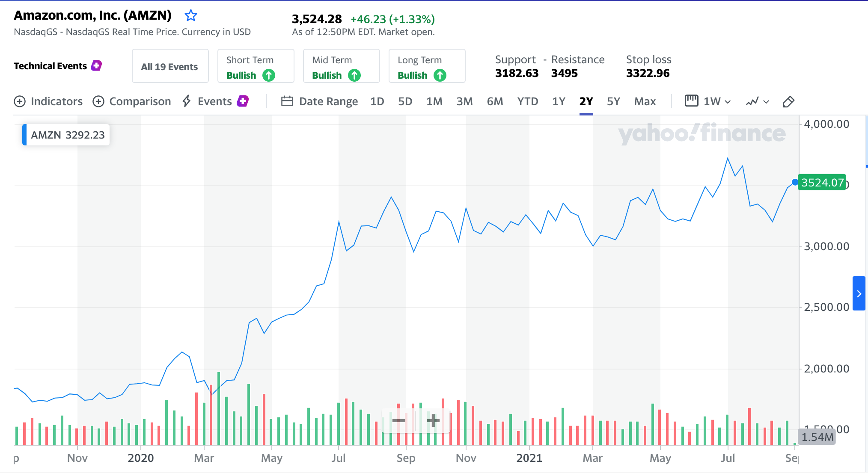Select the 1D range tab

[x=377, y=101]
